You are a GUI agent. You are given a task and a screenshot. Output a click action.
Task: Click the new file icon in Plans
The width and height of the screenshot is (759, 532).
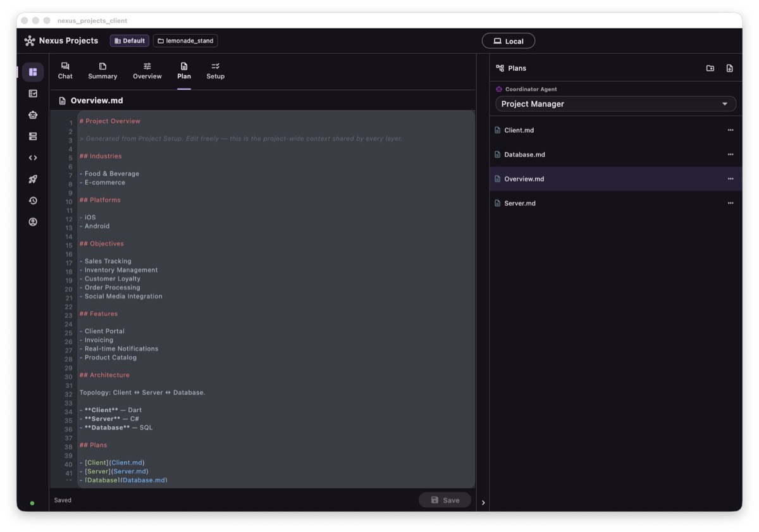(729, 68)
